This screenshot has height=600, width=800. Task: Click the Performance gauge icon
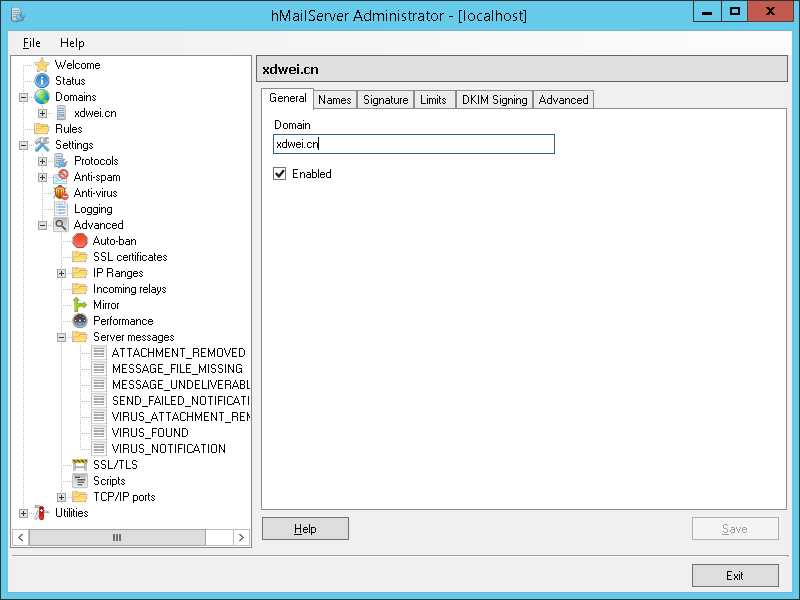[x=80, y=320]
